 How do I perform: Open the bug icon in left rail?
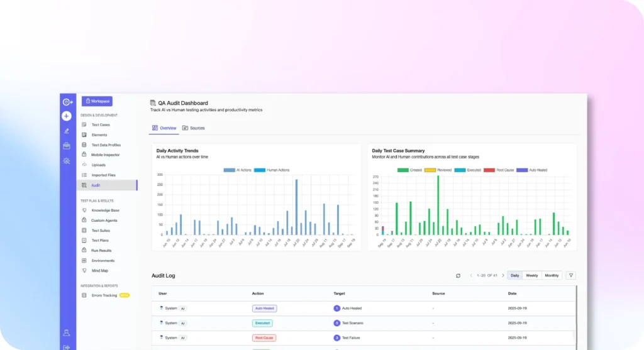pyautogui.click(x=67, y=161)
